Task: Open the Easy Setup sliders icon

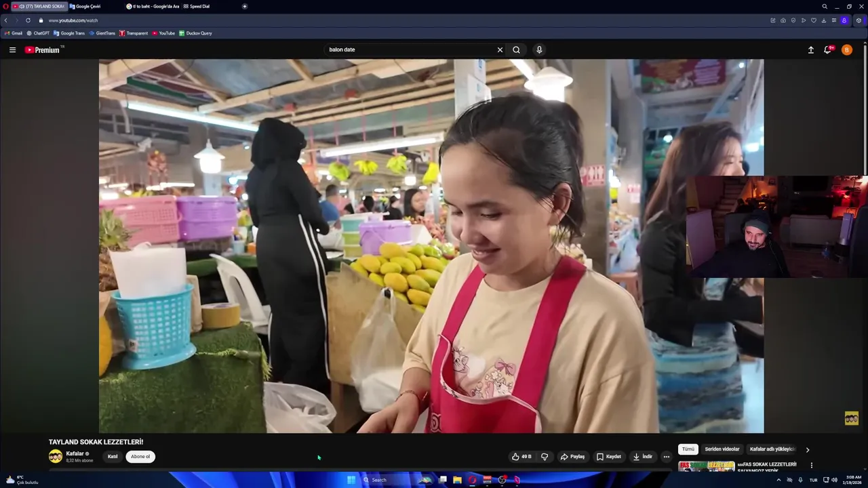Action: (834, 20)
